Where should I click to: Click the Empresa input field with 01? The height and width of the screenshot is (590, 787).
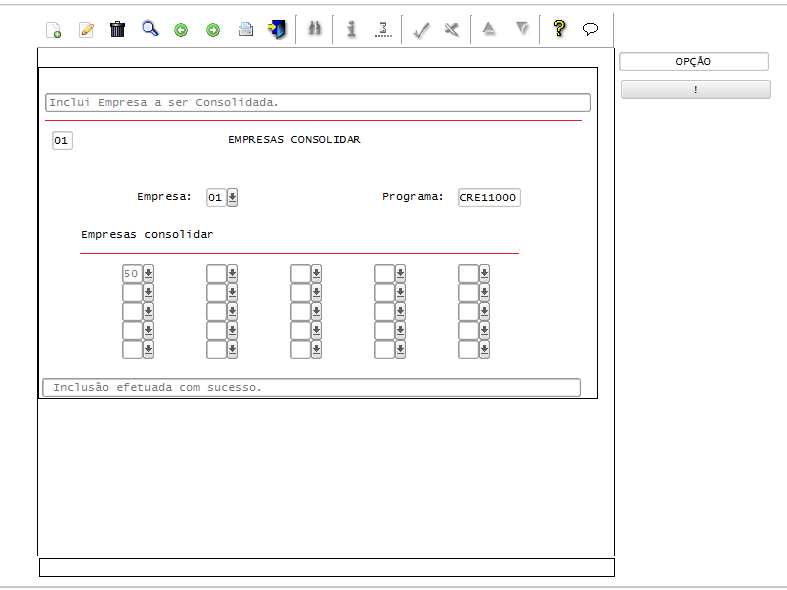pyautogui.click(x=216, y=197)
